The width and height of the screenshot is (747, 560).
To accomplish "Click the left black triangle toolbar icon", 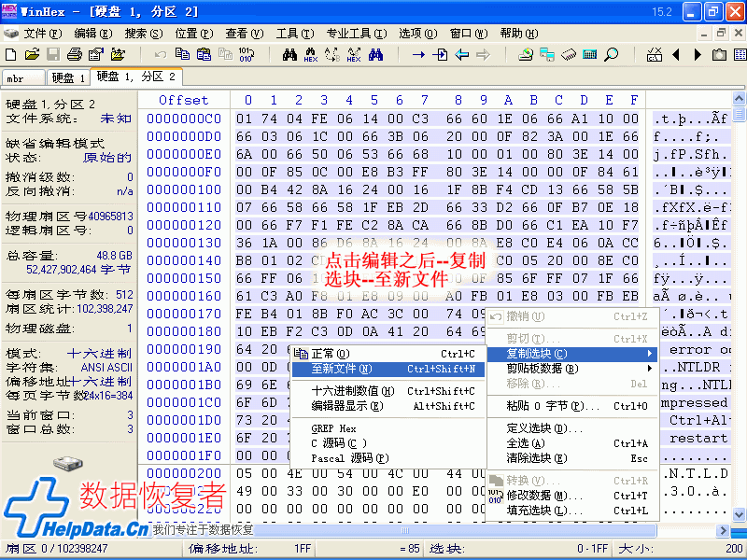I will [x=675, y=55].
